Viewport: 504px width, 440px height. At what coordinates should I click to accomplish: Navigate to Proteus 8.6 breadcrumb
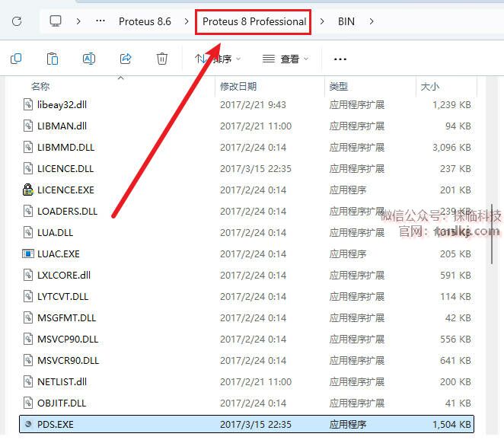pos(145,21)
